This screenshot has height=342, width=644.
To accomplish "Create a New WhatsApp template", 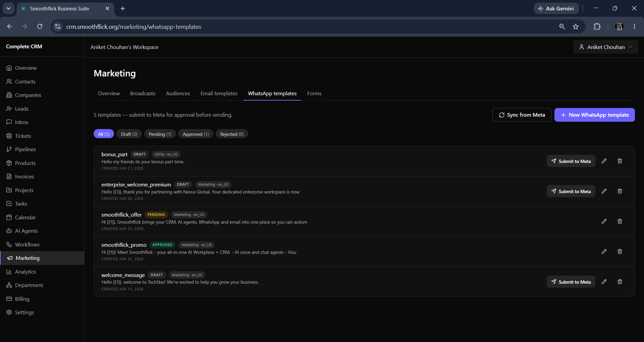I will point(595,115).
